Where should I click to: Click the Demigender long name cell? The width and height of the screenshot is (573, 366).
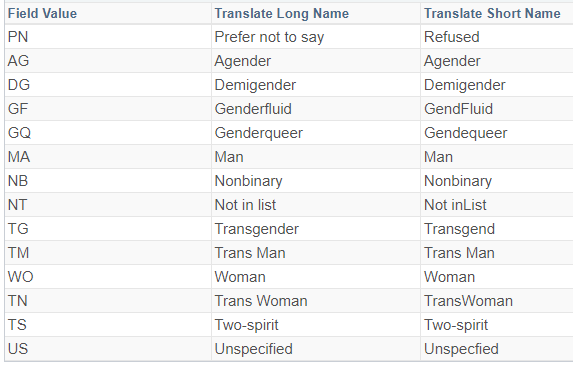pyautogui.click(x=316, y=85)
